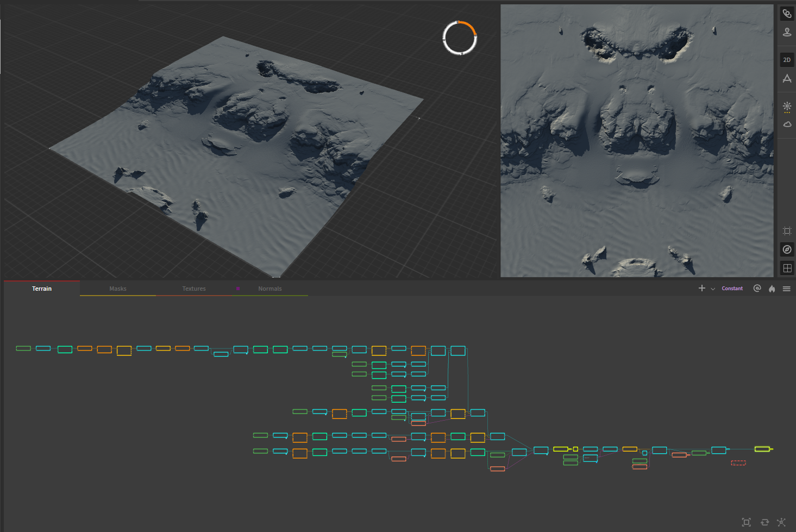Image resolution: width=796 pixels, height=532 pixels.
Task: Switch to the Terrain graph tab
Action: (x=42, y=289)
